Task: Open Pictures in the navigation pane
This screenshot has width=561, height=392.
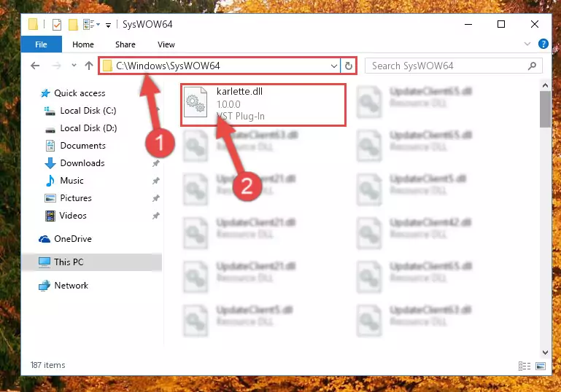Action: [x=75, y=198]
